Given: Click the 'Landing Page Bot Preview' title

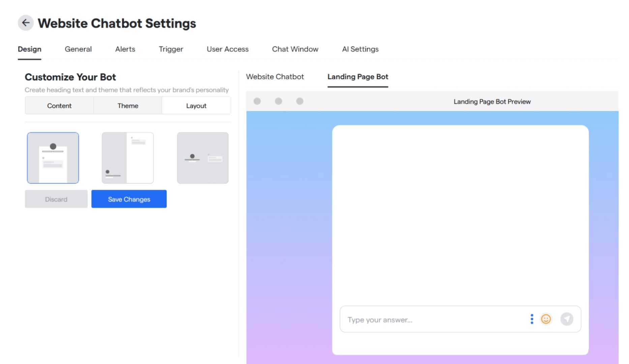Looking at the screenshot, I should [492, 102].
